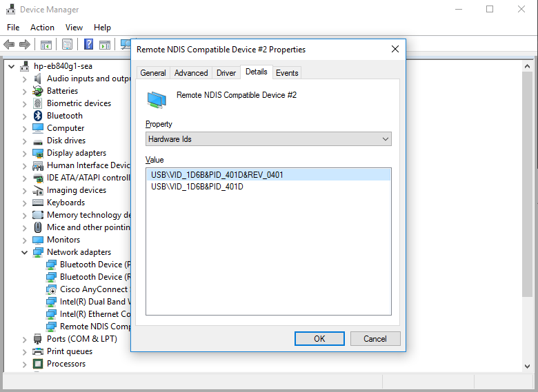Click the Print queues printer icon
Screen dimensions: 538x392
pos(38,351)
